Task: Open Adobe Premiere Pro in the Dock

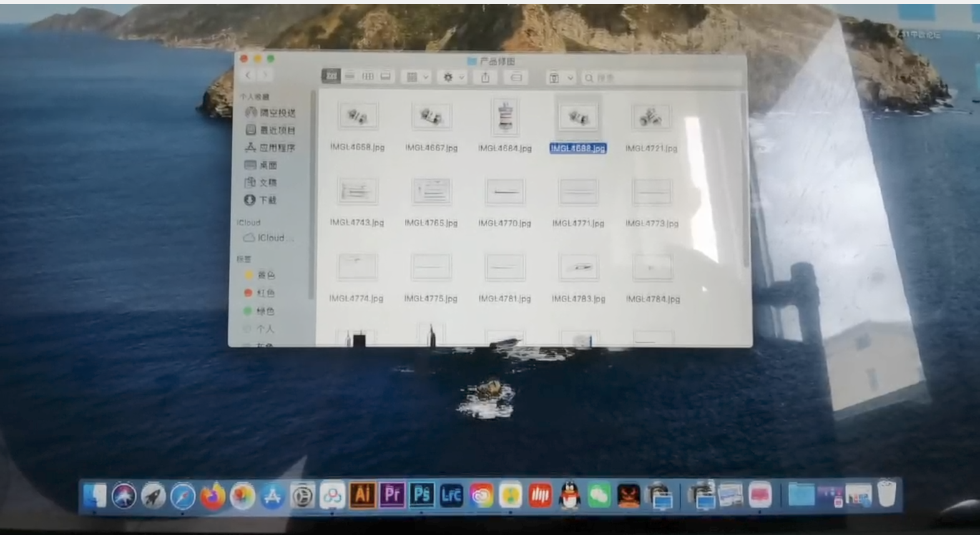Action: (392, 495)
